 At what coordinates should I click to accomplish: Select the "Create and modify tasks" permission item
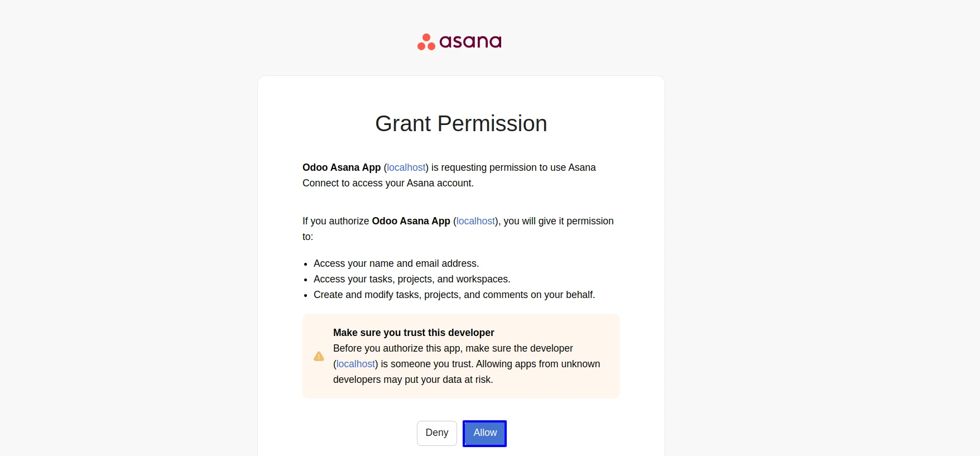(454, 295)
